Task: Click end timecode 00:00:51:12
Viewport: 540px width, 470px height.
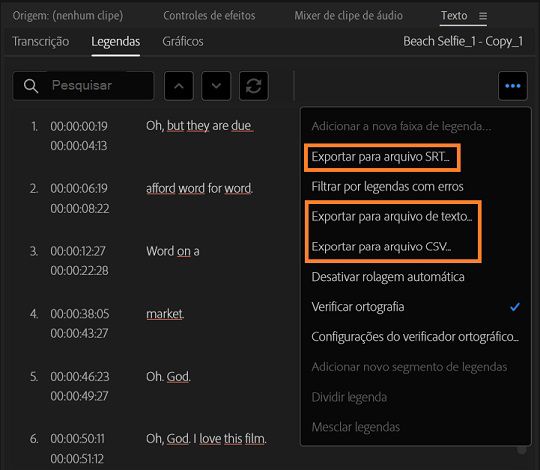Action: (x=77, y=459)
